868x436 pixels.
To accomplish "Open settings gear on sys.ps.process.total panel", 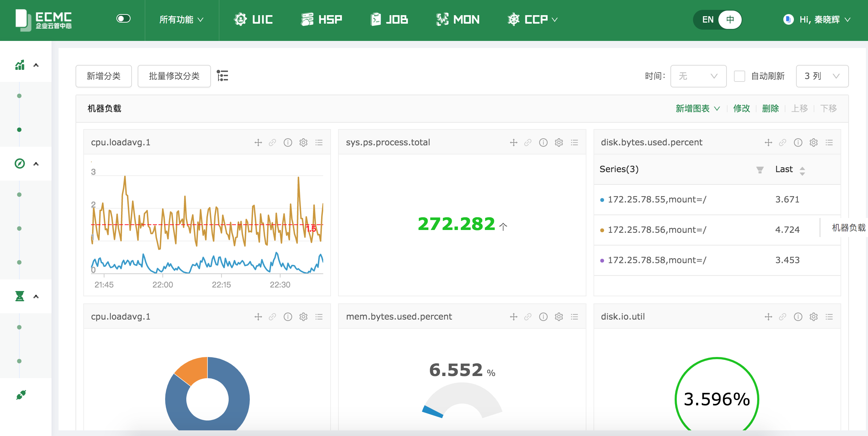I will (559, 143).
